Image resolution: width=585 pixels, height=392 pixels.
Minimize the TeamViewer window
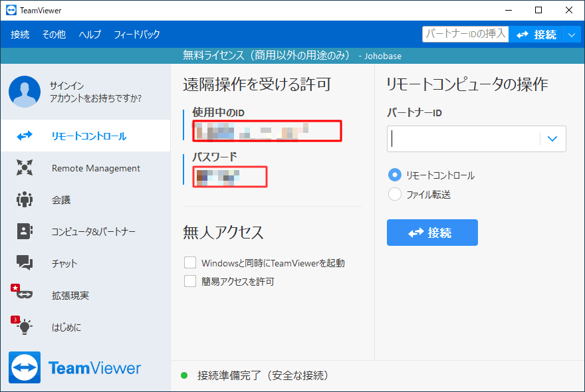tap(509, 10)
